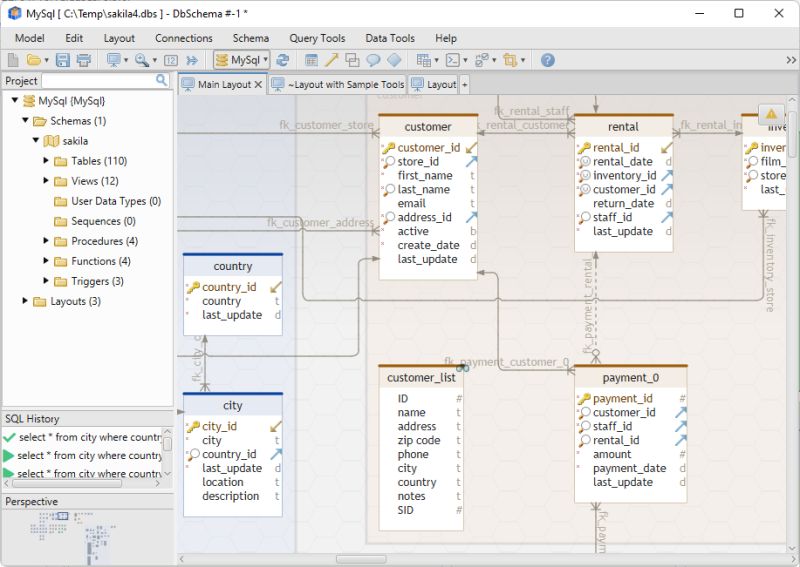Expand the Tables (110) folder
The width and height of the screenshot is (800, 567).
tap(46, 161)
